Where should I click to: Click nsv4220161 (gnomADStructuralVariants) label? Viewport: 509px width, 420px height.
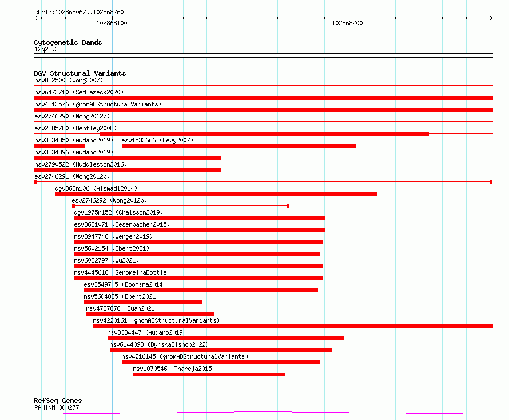(x=156, y=320)
